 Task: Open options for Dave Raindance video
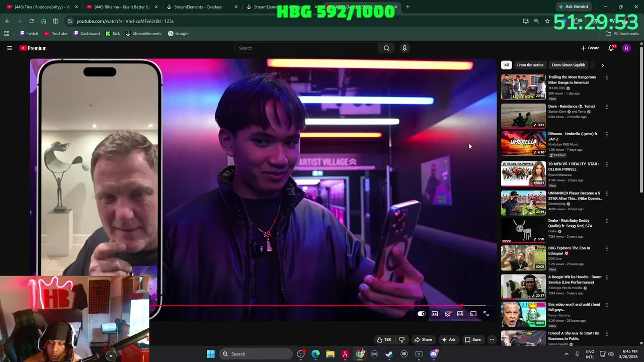(x=607, y=107)
